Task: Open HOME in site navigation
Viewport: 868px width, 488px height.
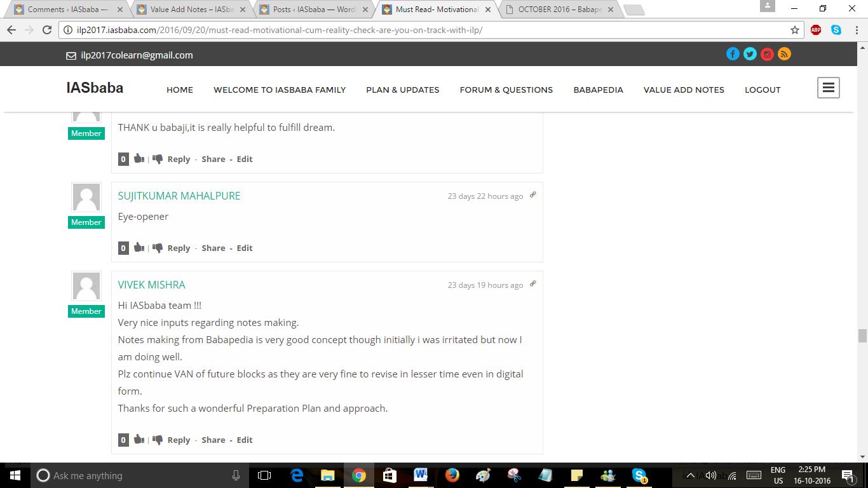Action: point(180,90)
